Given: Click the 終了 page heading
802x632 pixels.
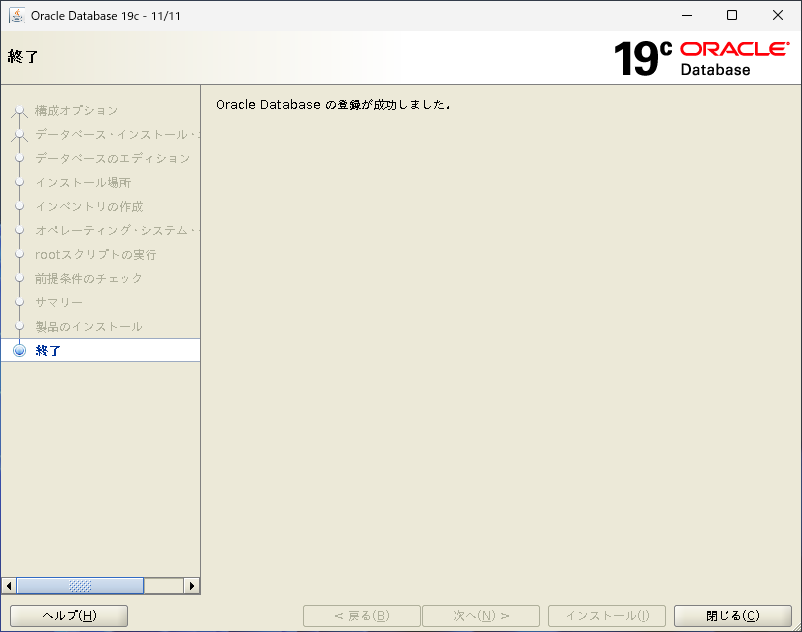Looking at the screenshot, I should pos(23,56).
